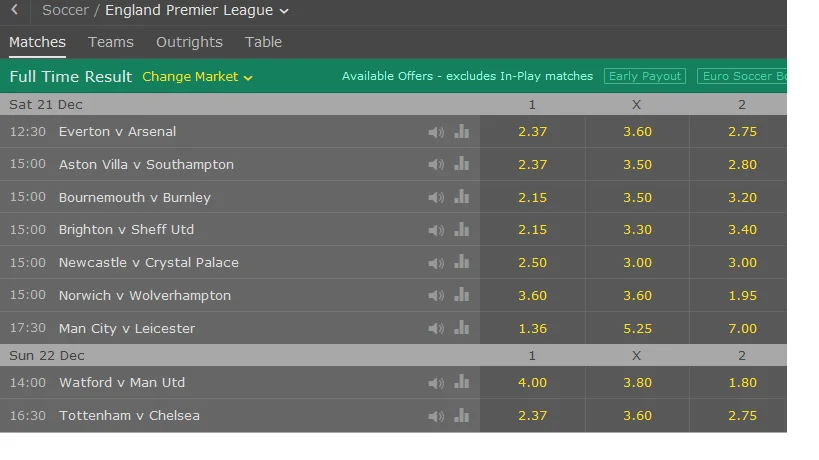Select Everton home win odds 2.37

pos(532,132)
